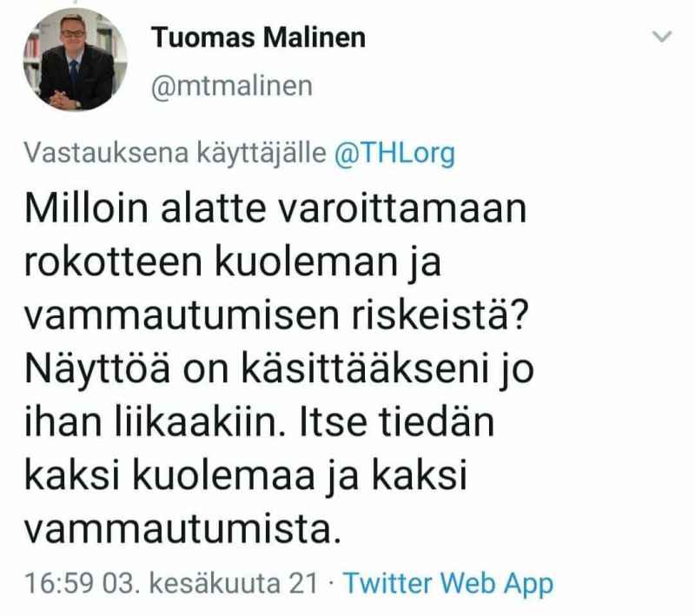Expand the tweet options chevron
The height and width of the screenshot is (616, 695).
663,36
